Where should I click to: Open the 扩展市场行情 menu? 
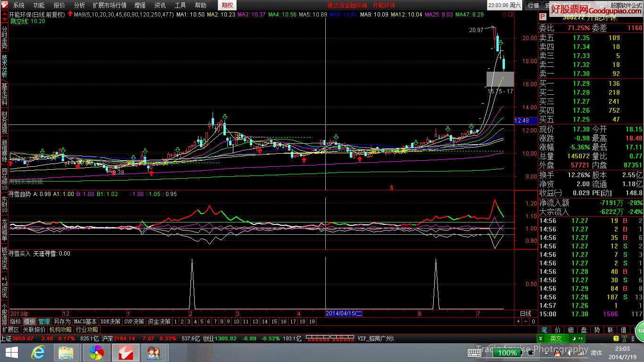click(110, 5)
